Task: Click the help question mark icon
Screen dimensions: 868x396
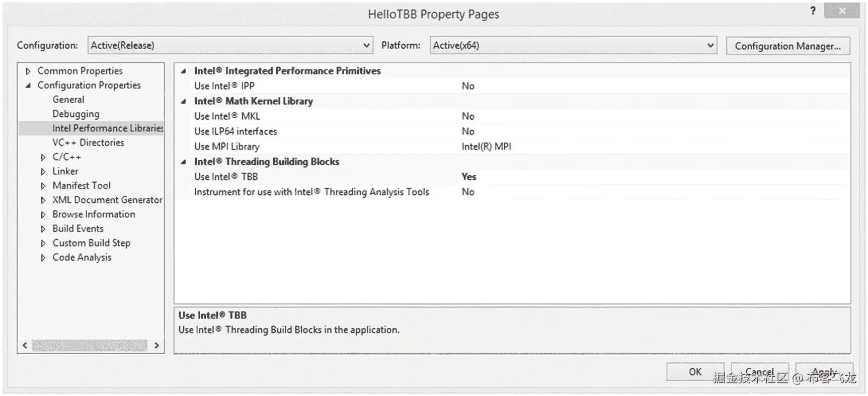Action: [813, 11]
